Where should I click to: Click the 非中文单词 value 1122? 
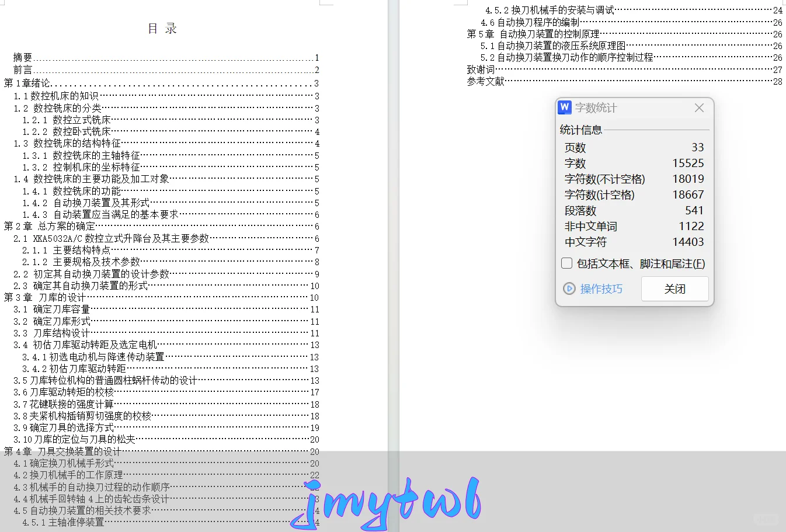(691, 226)
